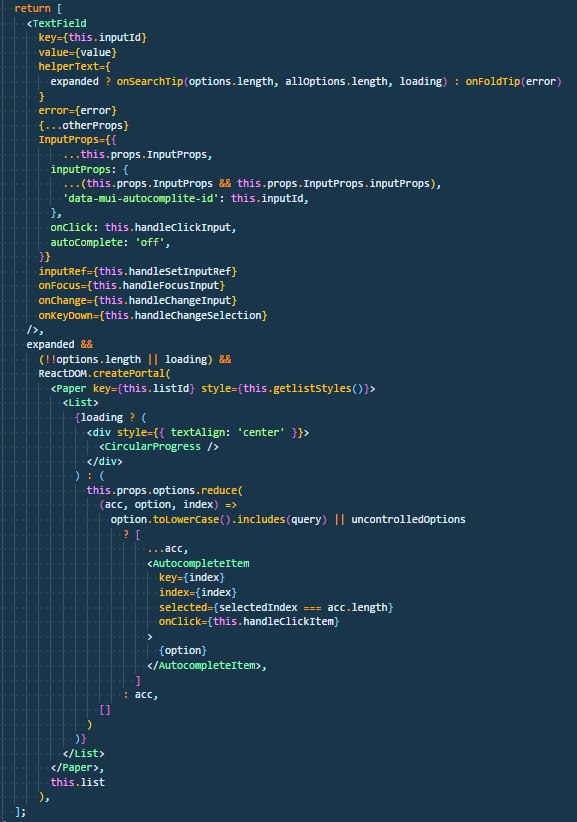Select the 'this.props.InputProps.inputProps)' expression

coord(336,183)
